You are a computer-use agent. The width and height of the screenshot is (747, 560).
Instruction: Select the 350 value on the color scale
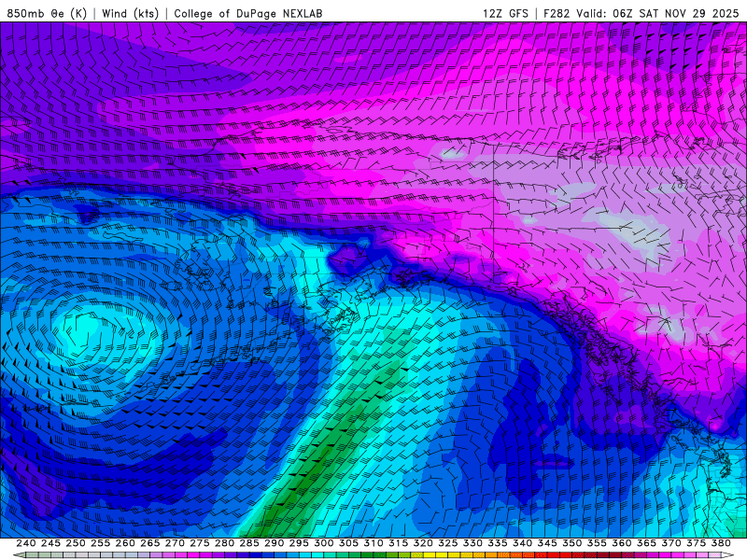(x=572, y=543)
